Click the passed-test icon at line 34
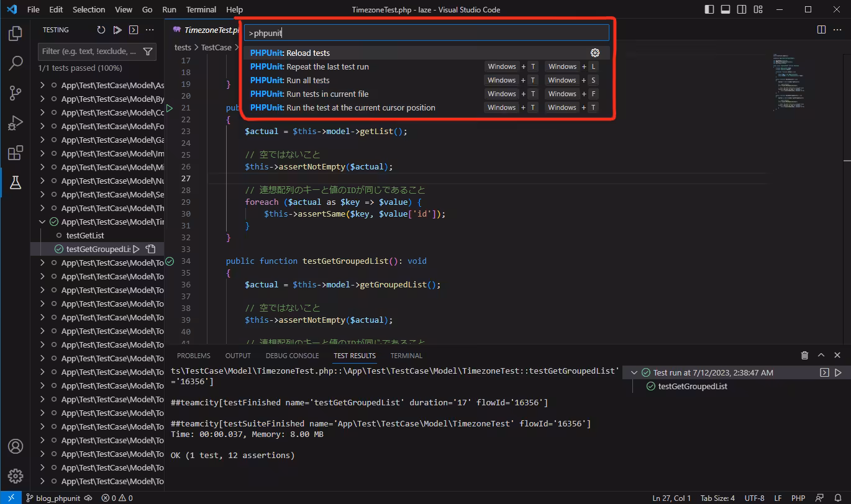The image size is (851, 504). pyautogui.click(x=170, y=261)
